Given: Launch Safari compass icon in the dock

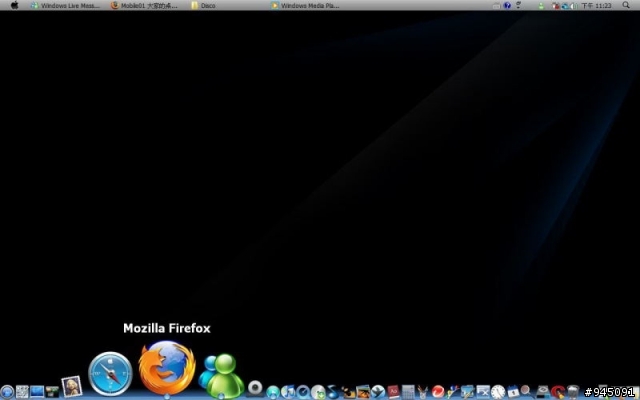Looking at the screenshot, I should (x=110, y=374).
